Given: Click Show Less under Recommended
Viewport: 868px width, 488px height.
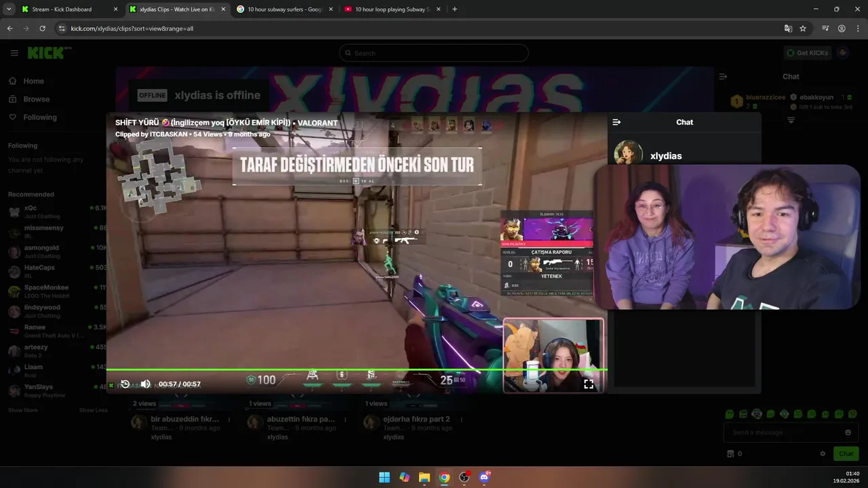Looking at the screenshot, I should click(x=93, y=410).
